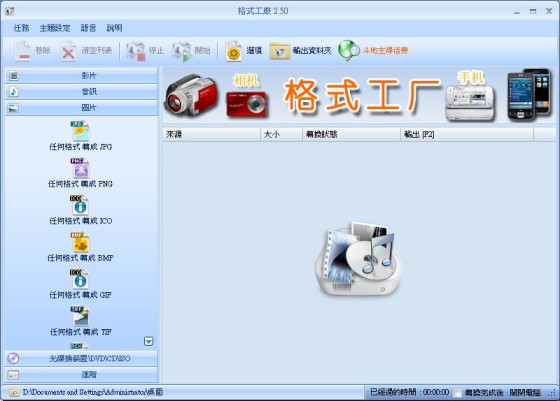Click the Format Factory logo in list area

tap(358, 259)
